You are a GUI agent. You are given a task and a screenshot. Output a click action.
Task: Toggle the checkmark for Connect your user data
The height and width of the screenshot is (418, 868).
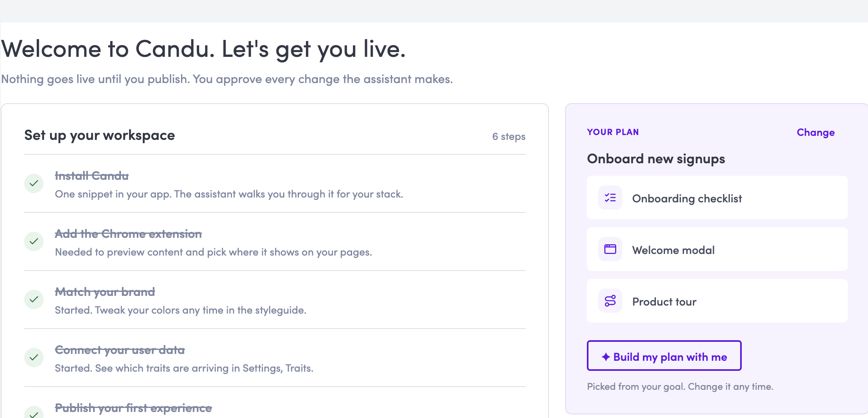click(x=34, y=358)
